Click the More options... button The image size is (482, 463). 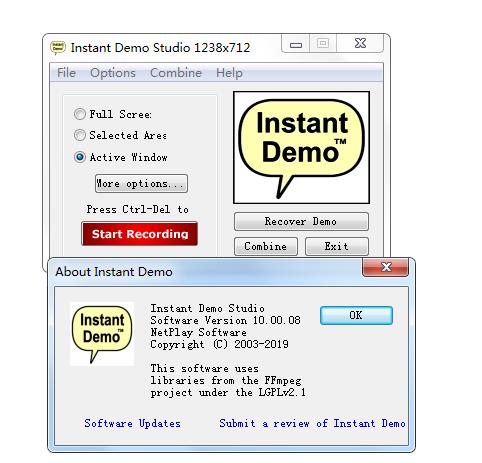pyautogui.click(x=141, y=183)
